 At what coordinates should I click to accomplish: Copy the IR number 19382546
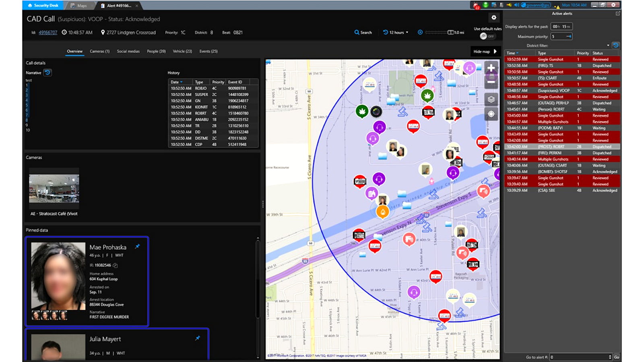pos(116,265)
